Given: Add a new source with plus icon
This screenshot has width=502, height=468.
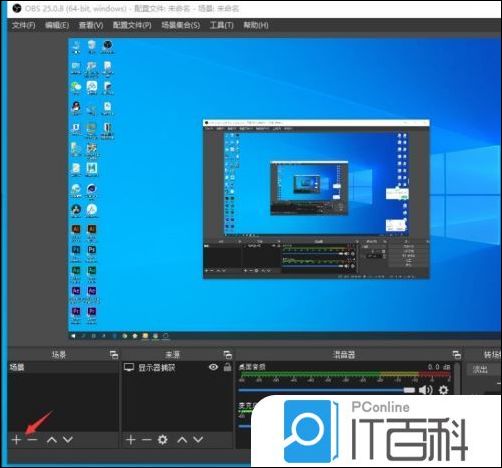Looking at the screenshot, I should tap(131, 440).
